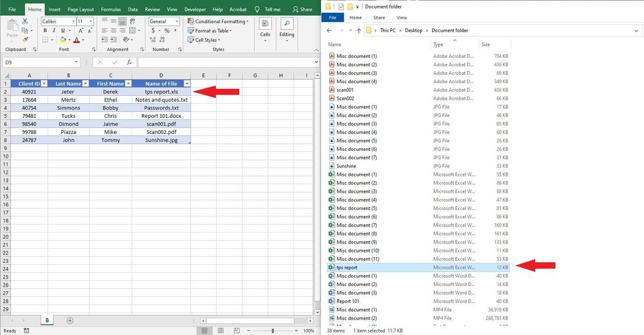Toggle bottom vertical alignment
This screenshot has width=644, height=335.
pyautogui.click(x=122, y=21)
